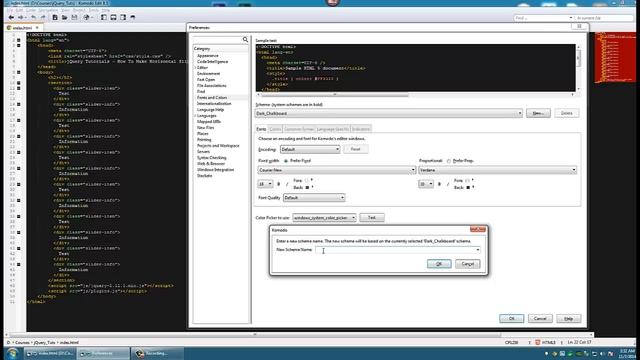Click the volume icon in system tray

(602, 353)
